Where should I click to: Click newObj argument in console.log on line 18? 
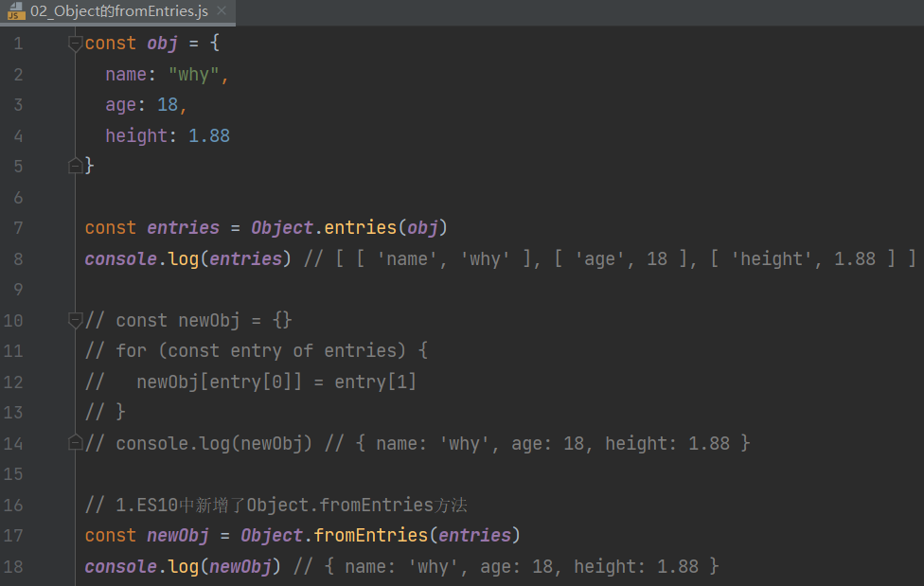pyautogui.click(x=240, y=566)
